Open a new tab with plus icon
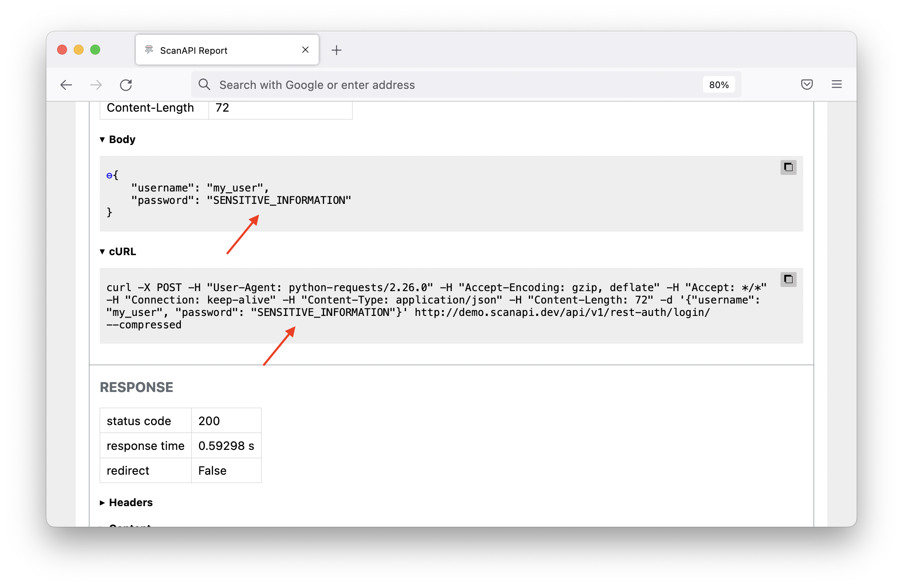 (x=336, y=50)
